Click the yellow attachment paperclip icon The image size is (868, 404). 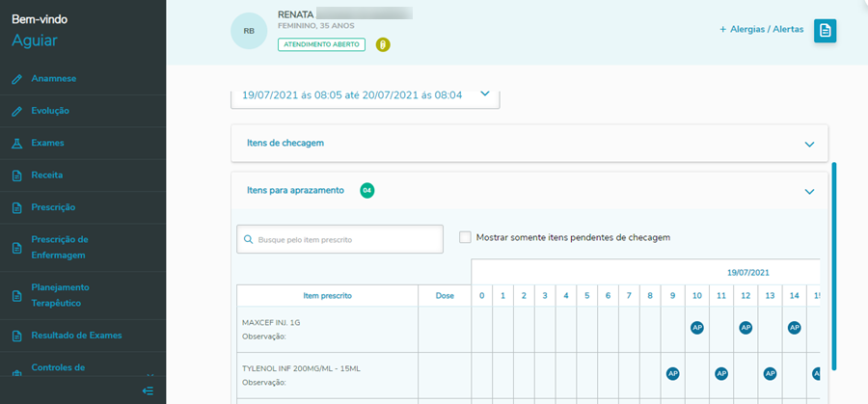click(x=383, y=44)
